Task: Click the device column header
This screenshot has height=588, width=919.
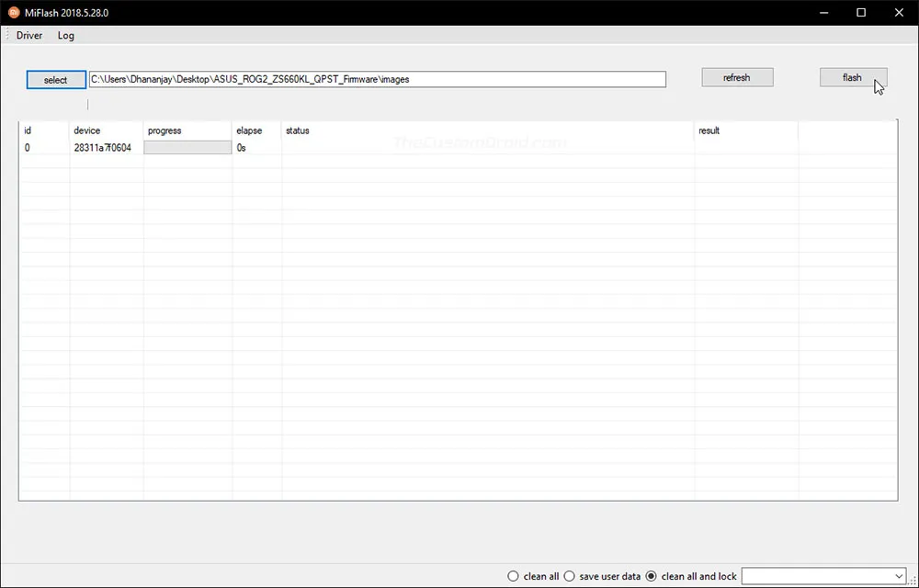Action: pos(87,130)
